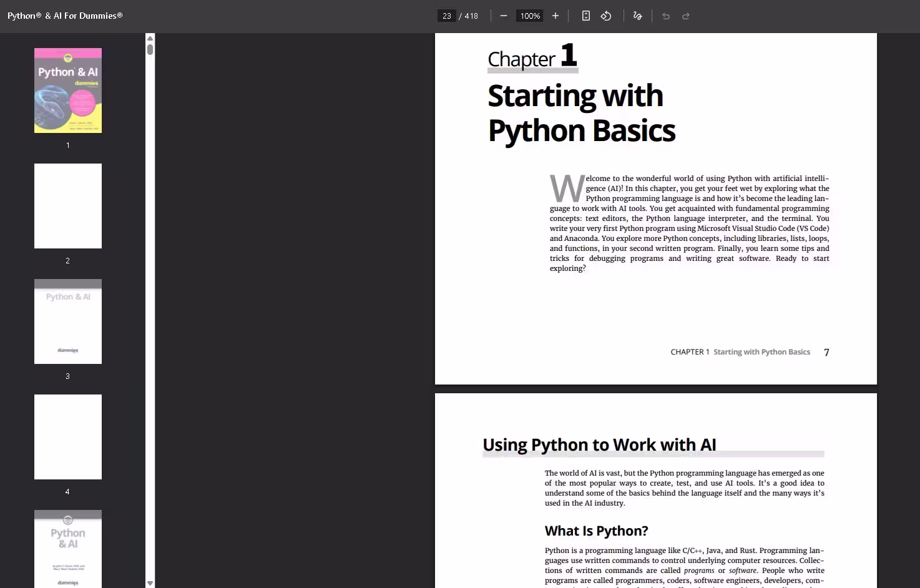Click the What Is Python? subheading
Image resolution: width=920 pixels, height=588 pixels.
(596, 531)
